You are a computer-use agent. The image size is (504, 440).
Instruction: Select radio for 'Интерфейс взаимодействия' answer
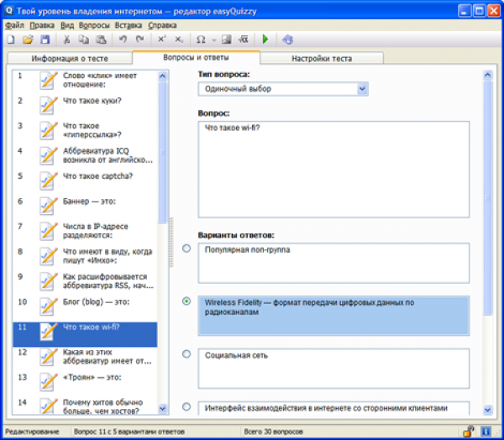[x=186, y=407]
